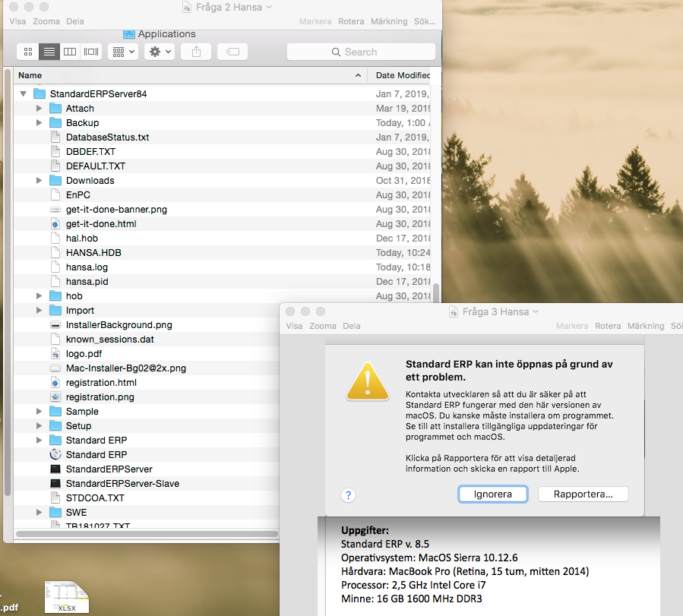Viewport: 683px width, 616px height.
Task: Expand the Standard ERP folder
Action: click(x=39, y=440)
